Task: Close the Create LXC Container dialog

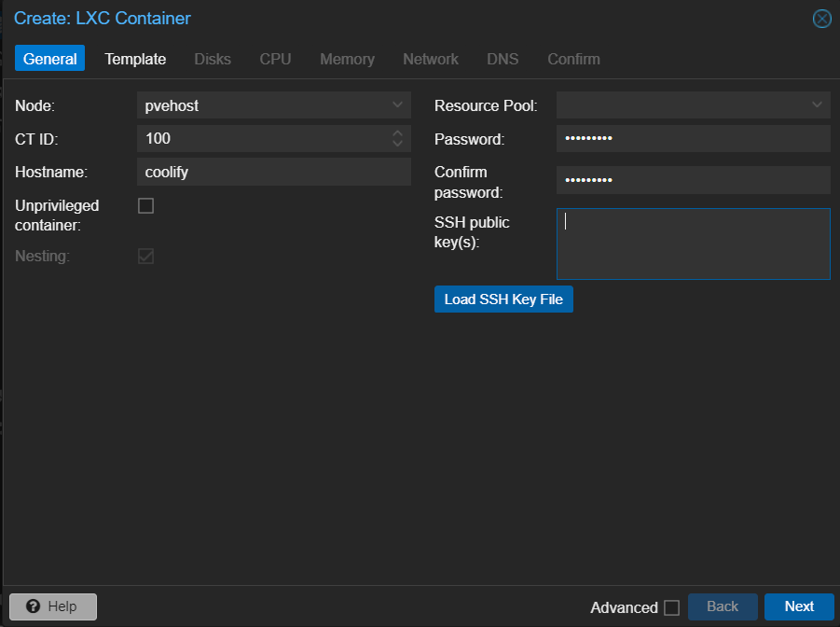Action: (821, 18)
